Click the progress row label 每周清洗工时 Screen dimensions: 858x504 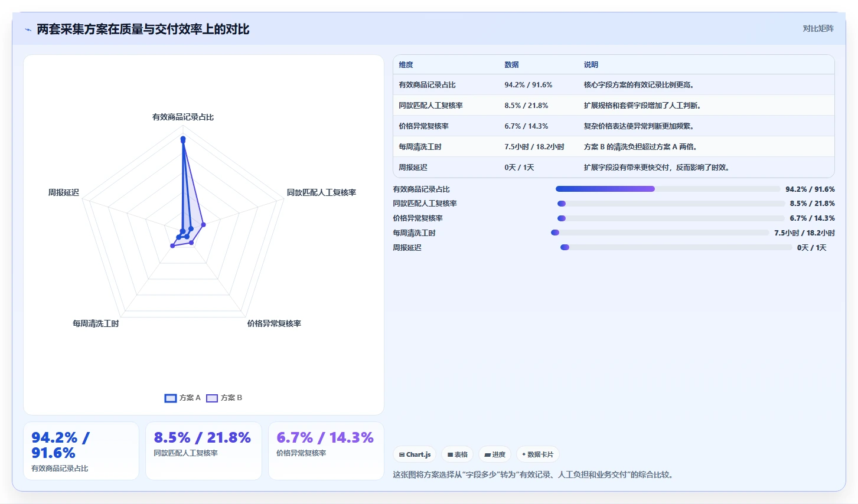pos(414,233)
